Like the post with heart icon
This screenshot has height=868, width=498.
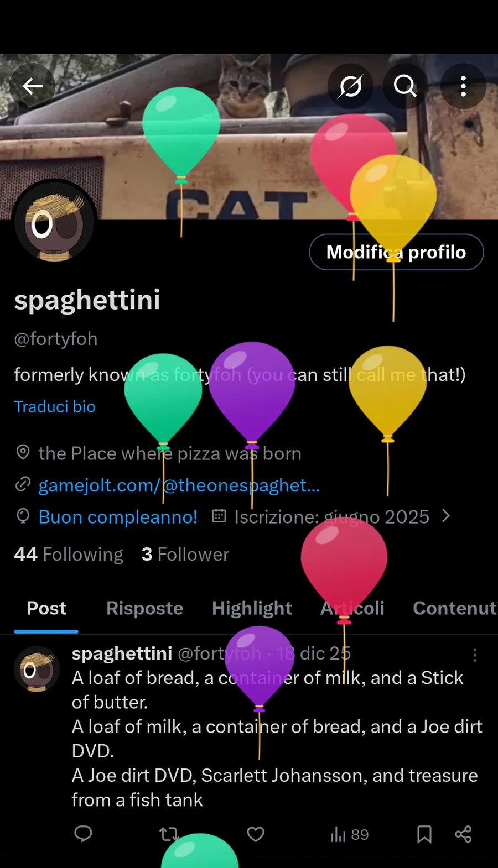[255, 834]
